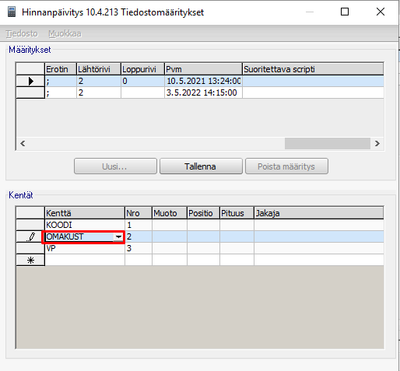This screenshot has width=400, height=371.
Task: Click the VP field cell
Action: pyautogui.click(x=85, y=248)
